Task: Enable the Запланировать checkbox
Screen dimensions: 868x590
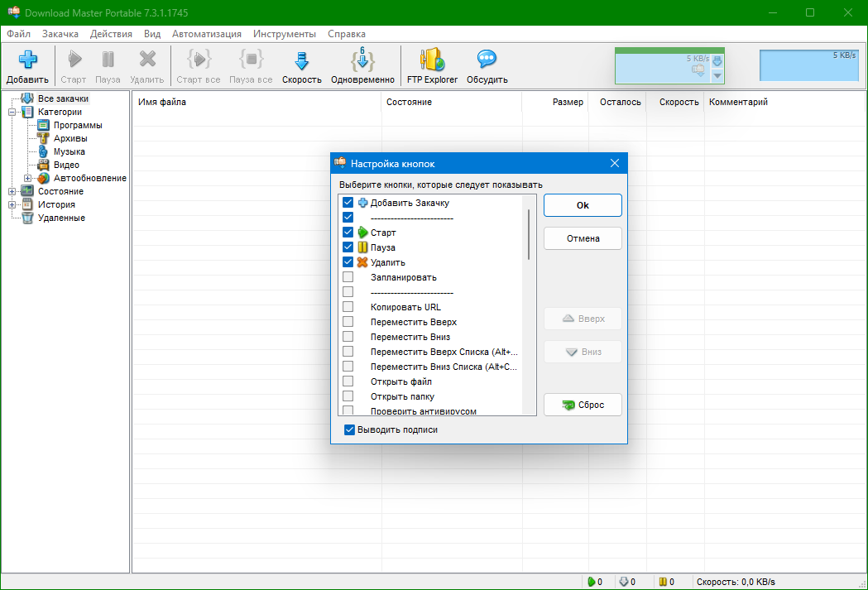Action: (x=348, y=277)
